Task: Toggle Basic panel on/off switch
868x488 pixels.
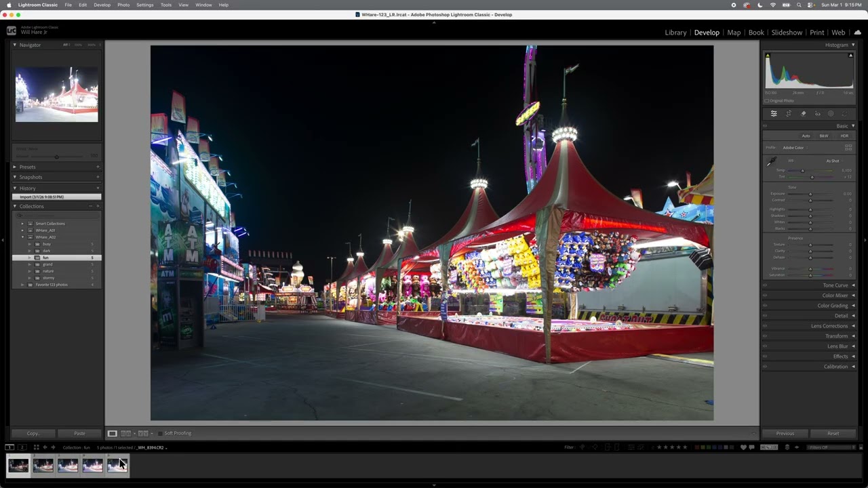Action: coord(765,126)
